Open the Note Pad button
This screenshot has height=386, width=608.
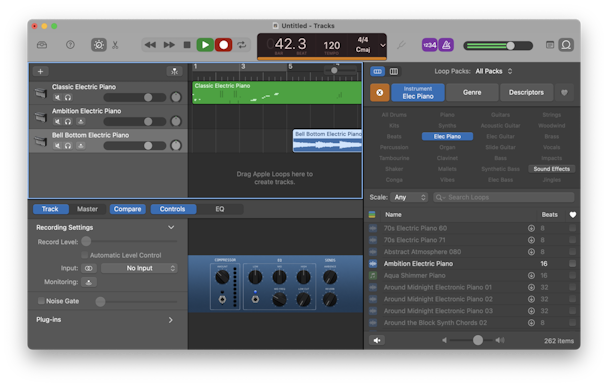[x=550, y=45]
